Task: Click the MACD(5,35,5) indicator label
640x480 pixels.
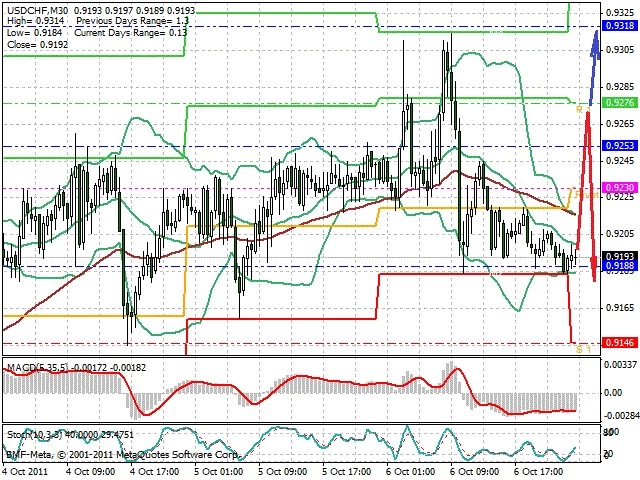Action: (38, 367)
